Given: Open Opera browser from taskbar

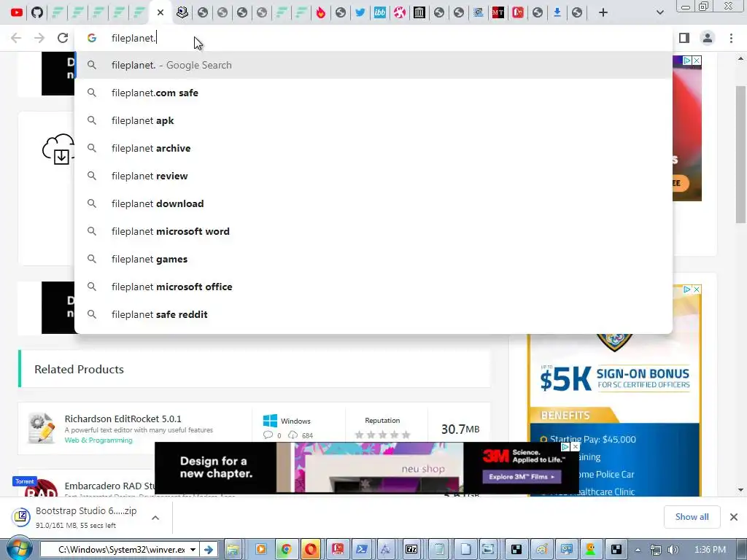Looking at the screenshot, I should tap(311, 550).
